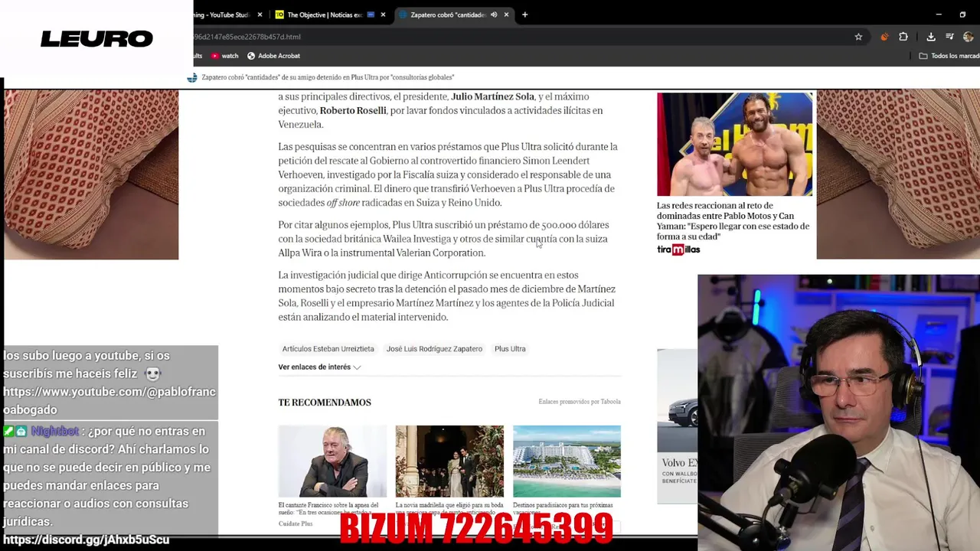Bookmark this page with the star icon

[858, 37]
